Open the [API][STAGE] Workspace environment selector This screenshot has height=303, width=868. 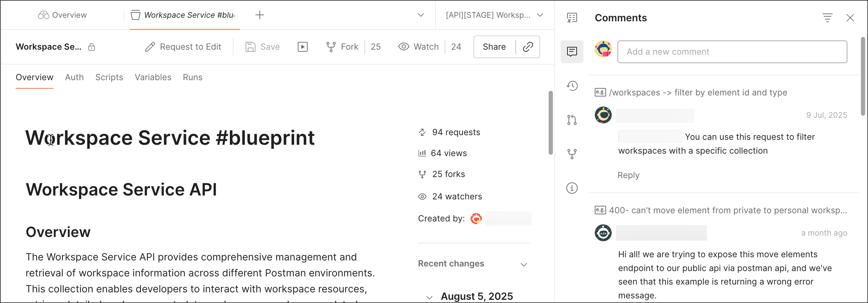[x=495, y=15]
